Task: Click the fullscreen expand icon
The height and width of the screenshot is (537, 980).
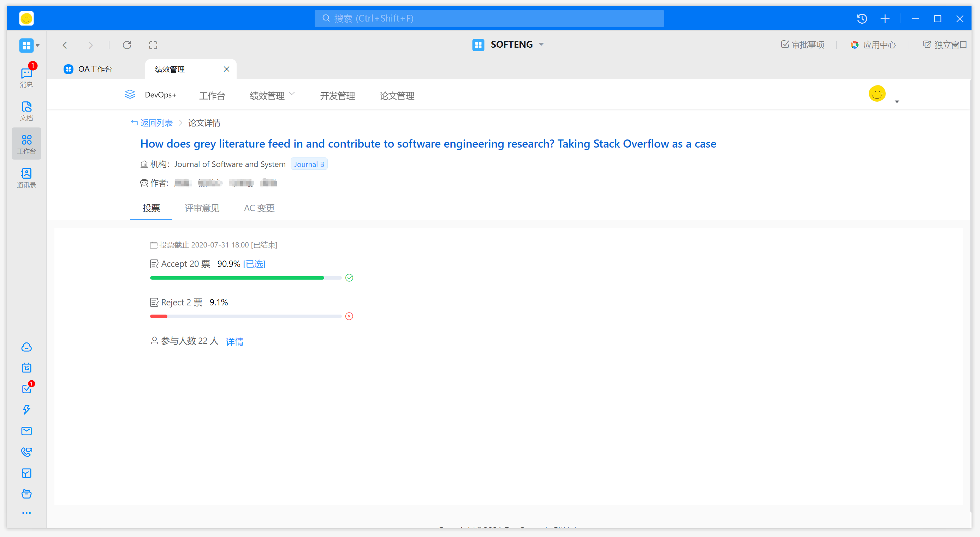Action: point(153,45)
